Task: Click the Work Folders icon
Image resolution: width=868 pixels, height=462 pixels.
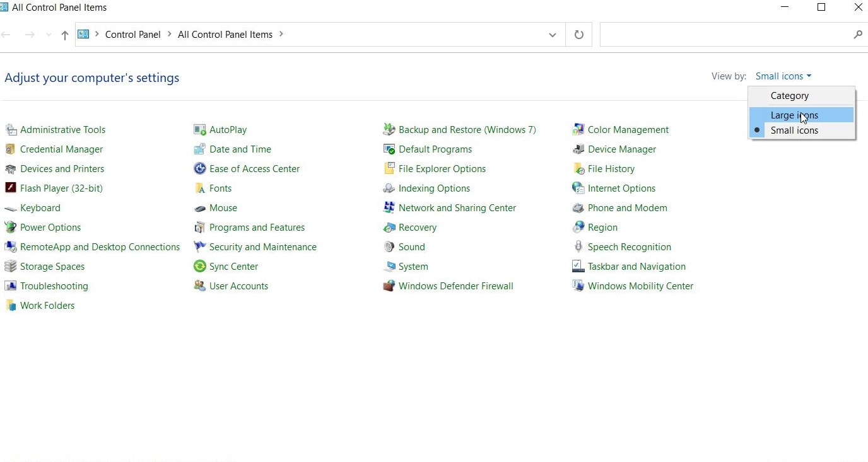Action: click(x=11, y=306)
